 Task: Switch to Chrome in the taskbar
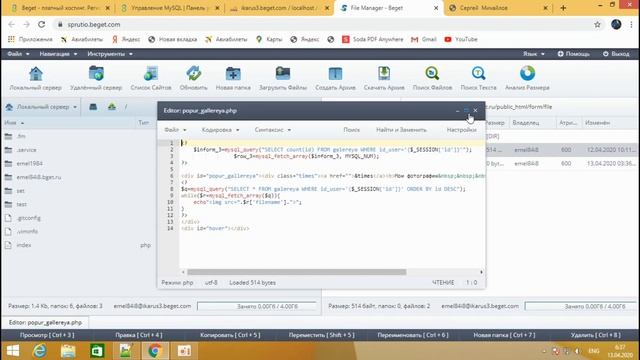tap(155, 351)
